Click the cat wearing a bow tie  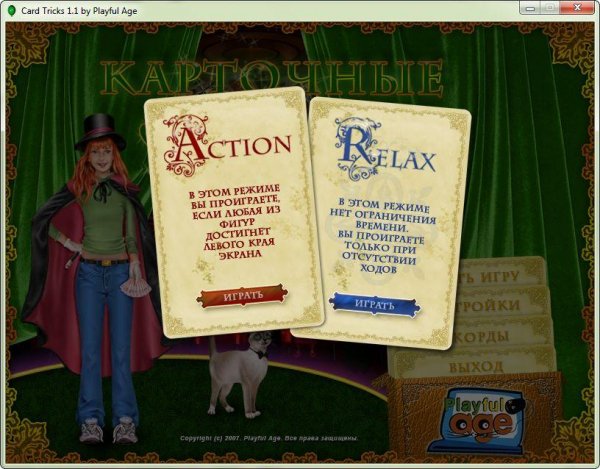coord(239,375)
